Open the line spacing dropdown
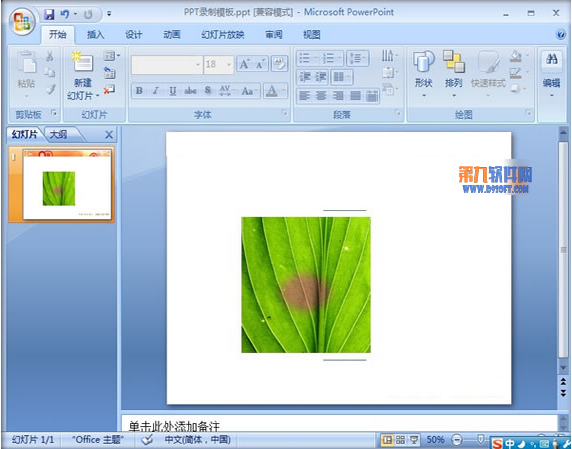This screenshot has width=572, height=449. click(358, 58)
